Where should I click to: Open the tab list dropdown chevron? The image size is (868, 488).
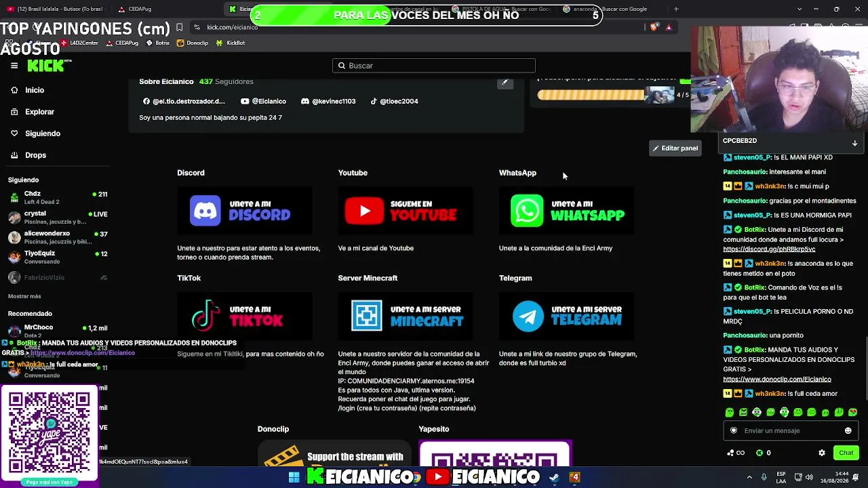[800, 9]
